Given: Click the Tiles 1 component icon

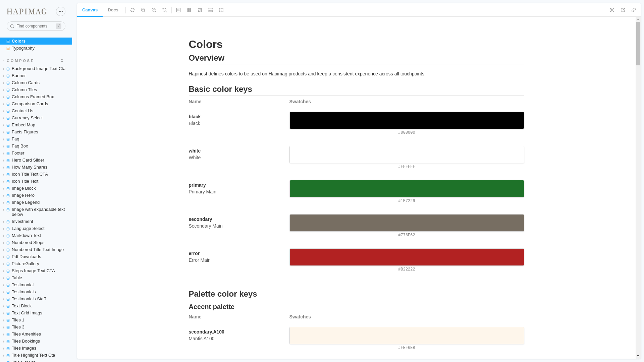Looking at the screenshot, I should (x=8, y=320).
